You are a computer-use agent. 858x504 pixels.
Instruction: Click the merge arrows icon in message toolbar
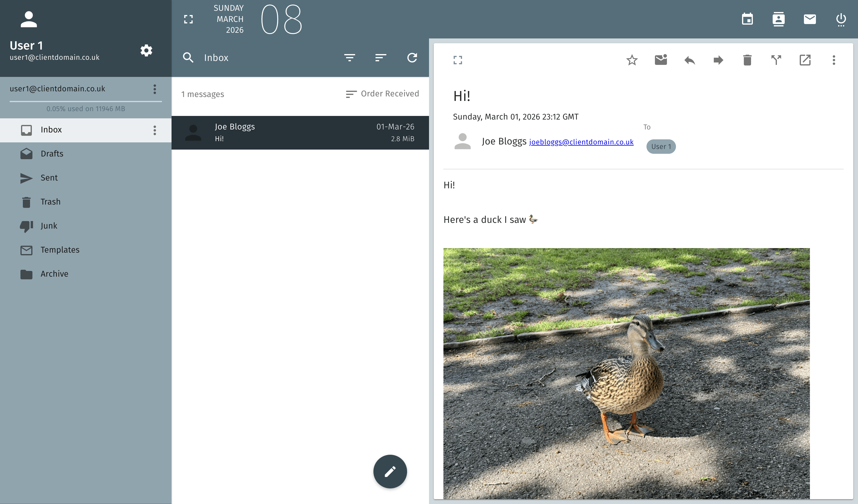776,60
